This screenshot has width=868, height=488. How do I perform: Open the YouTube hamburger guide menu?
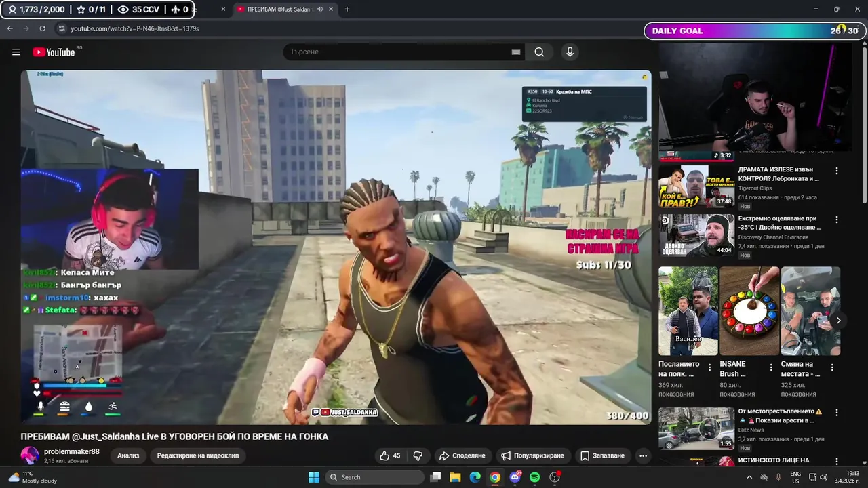[x=16, y=52]
